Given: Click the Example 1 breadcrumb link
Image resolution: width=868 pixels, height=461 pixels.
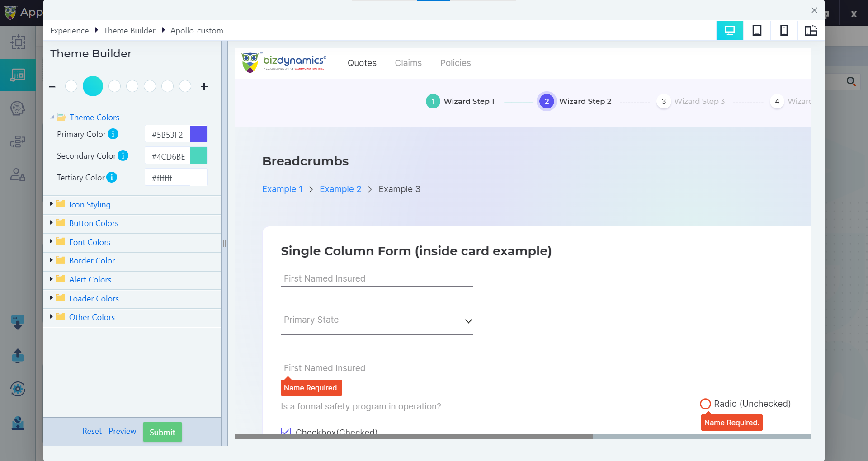Looking at the screenshot, I should click(282, 189).
